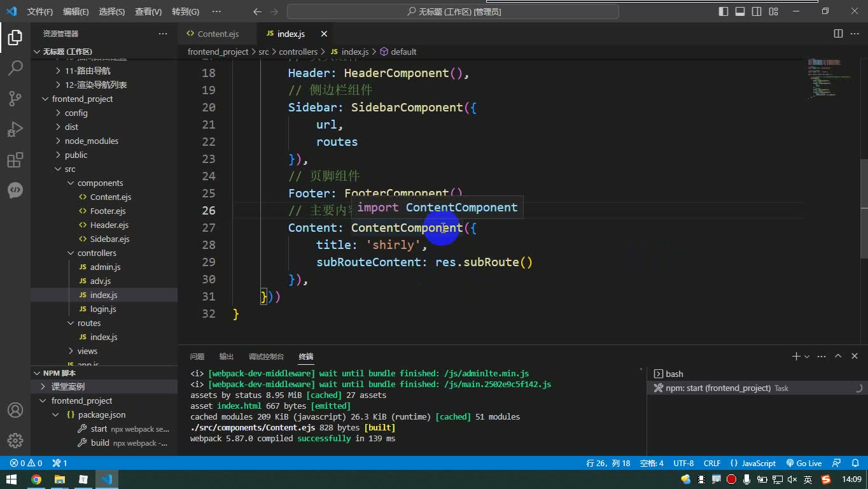Open the Source Control view
Viewport: 868px width, 489px height.
coord(15,98)
